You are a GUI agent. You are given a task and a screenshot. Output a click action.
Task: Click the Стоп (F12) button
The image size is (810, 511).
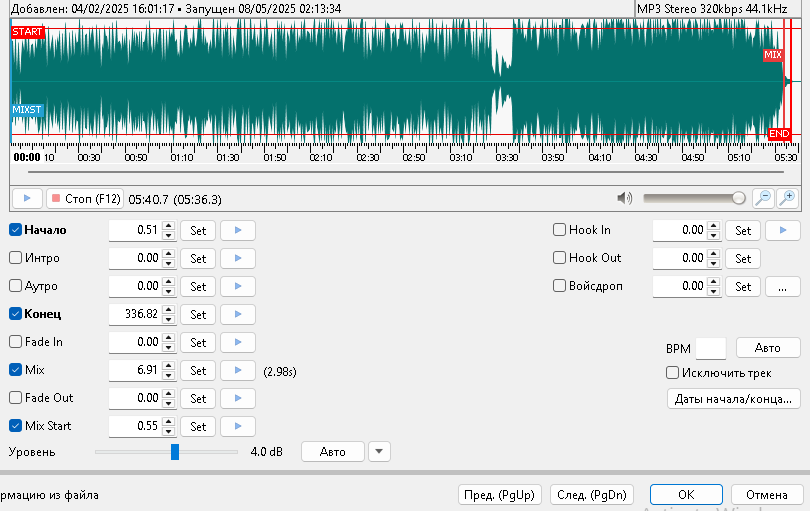point(85,198)
